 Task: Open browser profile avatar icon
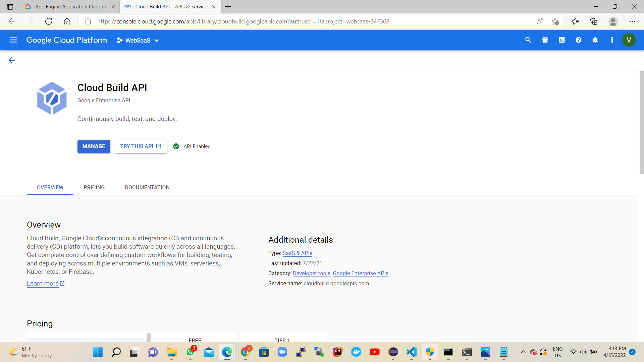tap(613, 21)
